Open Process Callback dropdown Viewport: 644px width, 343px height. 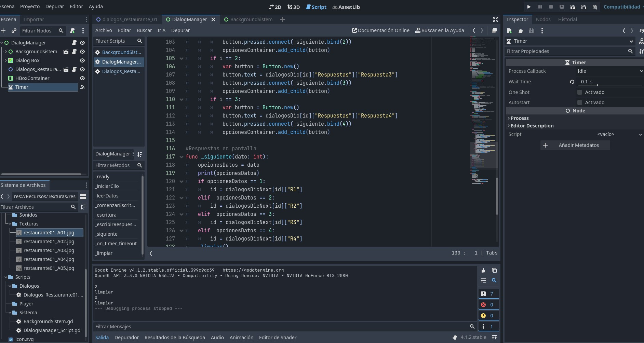(x=610, y=71)
